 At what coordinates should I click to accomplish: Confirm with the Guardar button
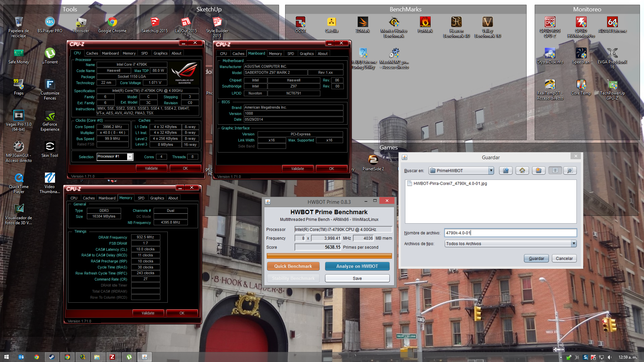coord(536,258)
